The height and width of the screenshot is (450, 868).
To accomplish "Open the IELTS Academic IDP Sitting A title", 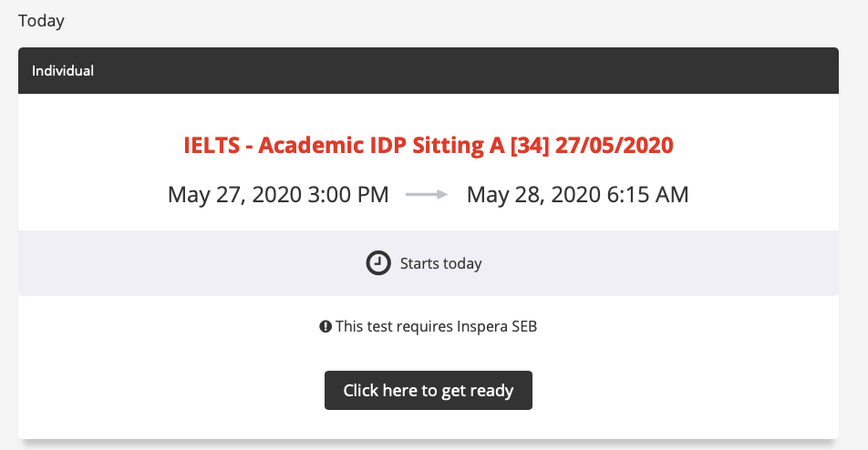I will coord(428,145).
